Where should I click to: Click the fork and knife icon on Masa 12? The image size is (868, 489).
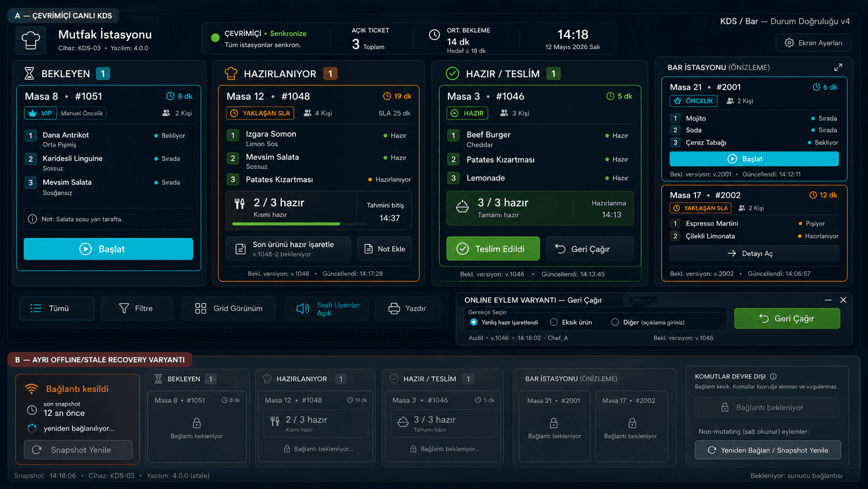[239, 204]
